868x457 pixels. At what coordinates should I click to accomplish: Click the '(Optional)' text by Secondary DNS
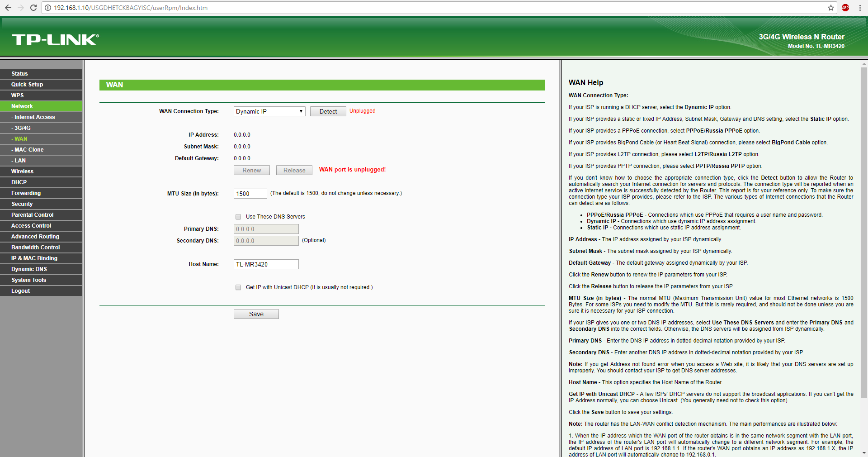pos(314,240)
